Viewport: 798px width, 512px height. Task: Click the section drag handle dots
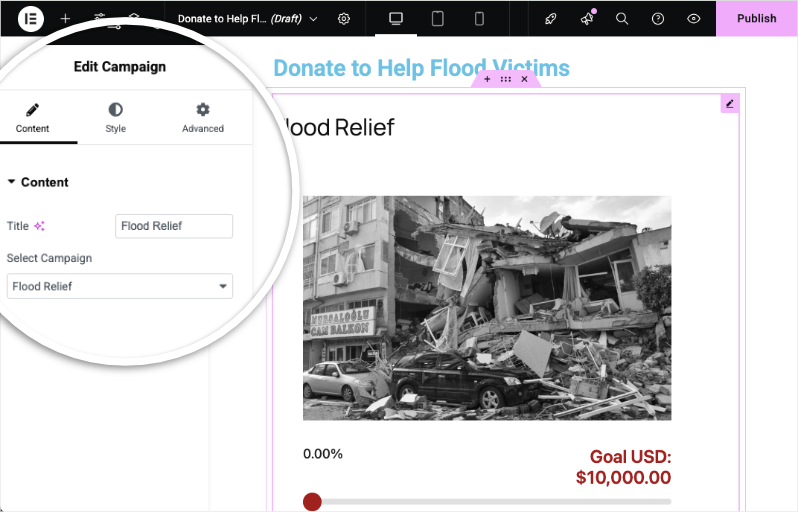(505, 79)
